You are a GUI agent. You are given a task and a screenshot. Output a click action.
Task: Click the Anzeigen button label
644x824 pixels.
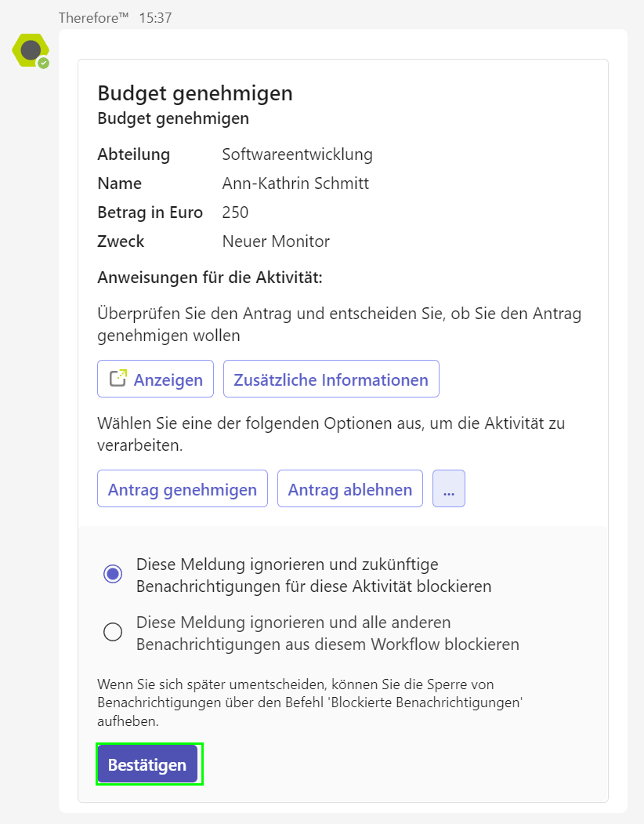click(x=168, y=379)
